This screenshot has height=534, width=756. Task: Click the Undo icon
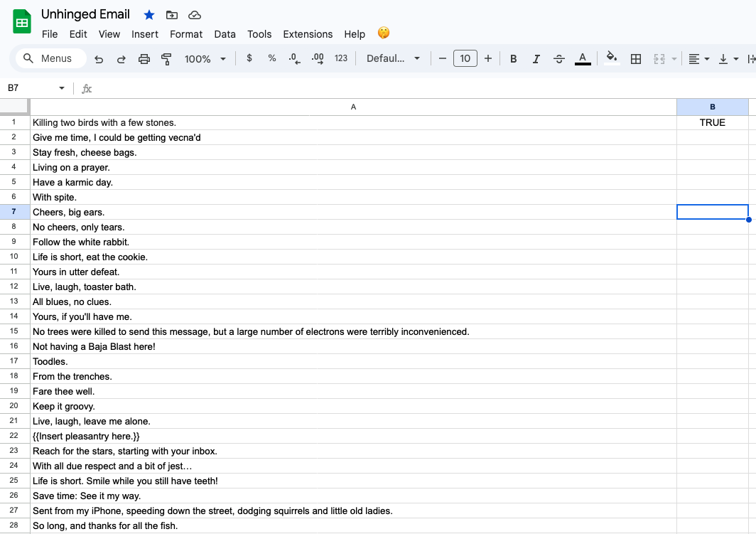click(x=99, y=58)
